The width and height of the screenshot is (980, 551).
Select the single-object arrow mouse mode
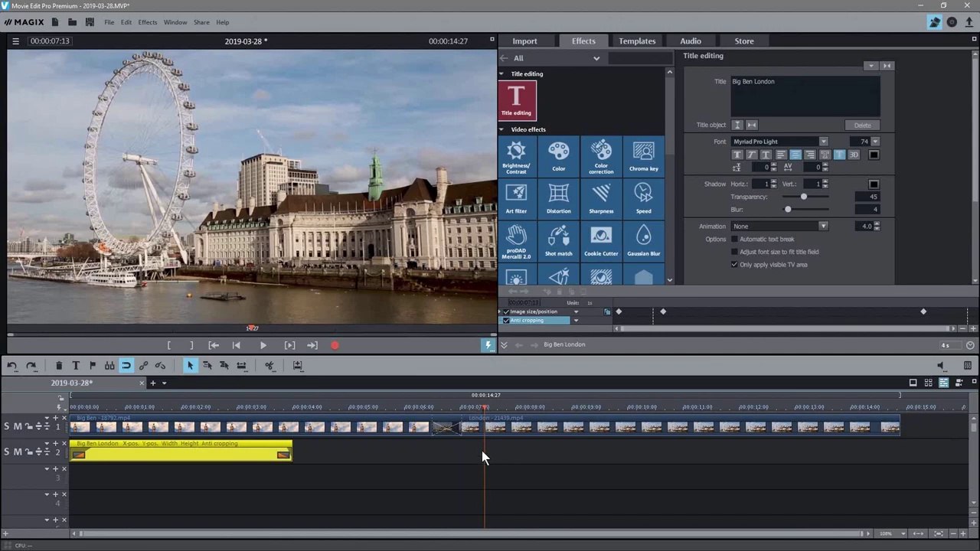(190, 366)
